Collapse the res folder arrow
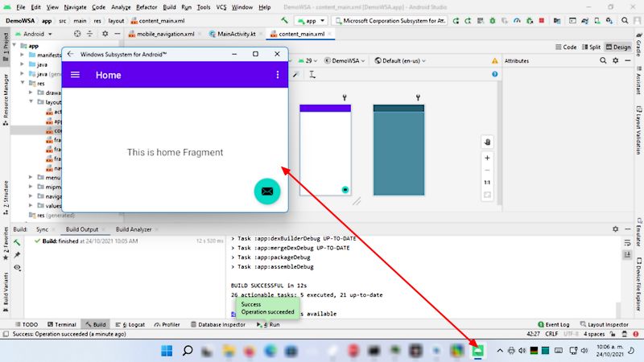This screenshot has height=362, width=644. 23,83
